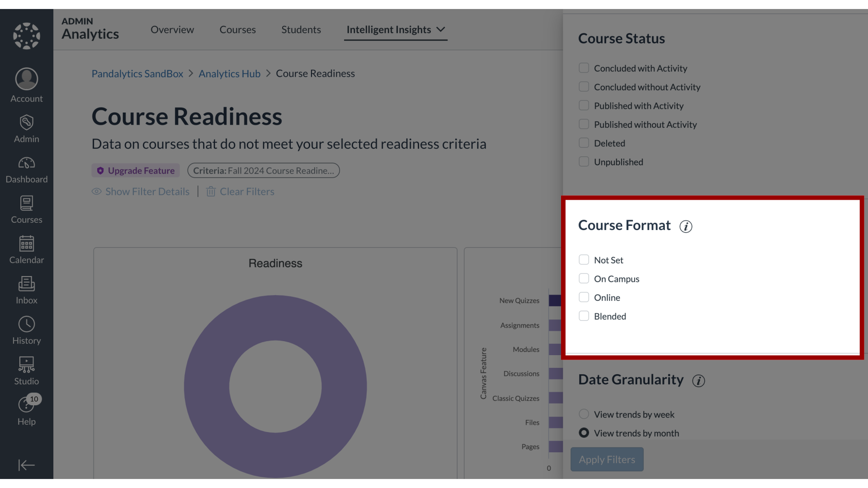Collapse the global navigation arrow

[26, 465]
